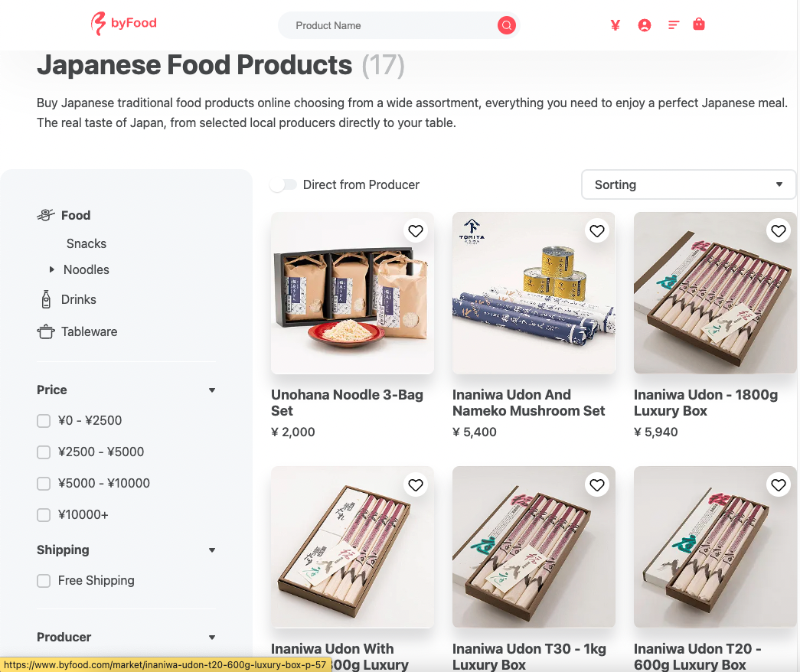Expand the Noodles subcategory arrow
This screenshot has width=800, height=672.
pyautogui.click(x=51, y=269)
